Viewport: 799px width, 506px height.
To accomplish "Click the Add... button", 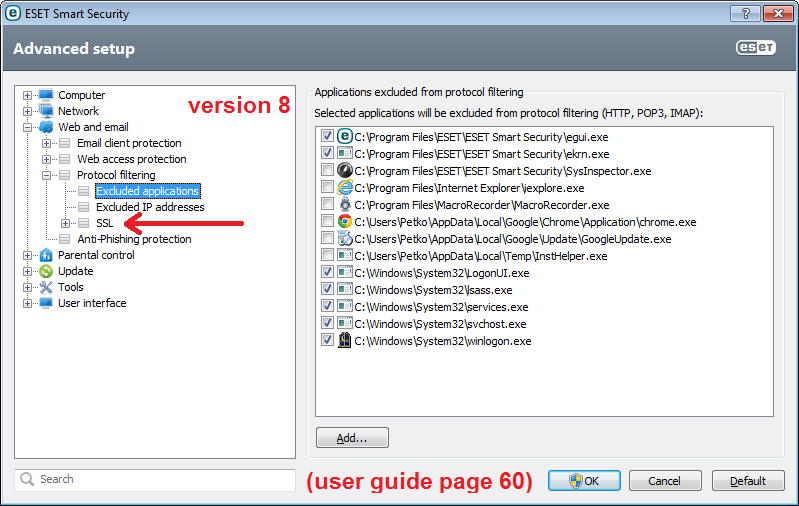I will tap(352, 438).
